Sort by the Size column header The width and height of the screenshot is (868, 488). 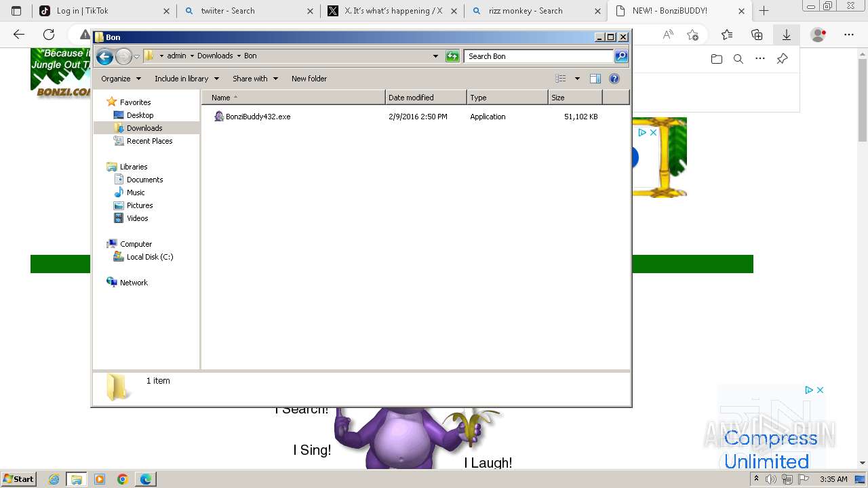click(575, 98)
